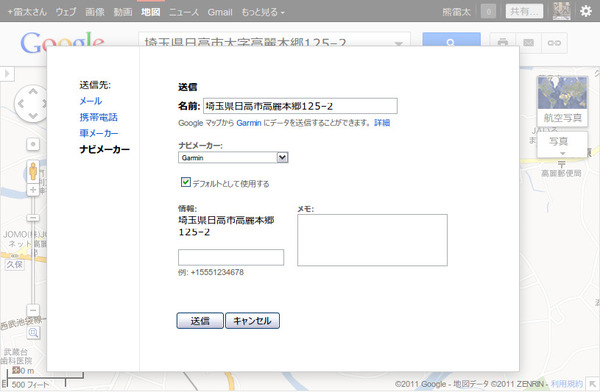Viewport: 600px width, 392px height.
Task: Open 地図 in the top bar
Action: click(x=151, y=12)
